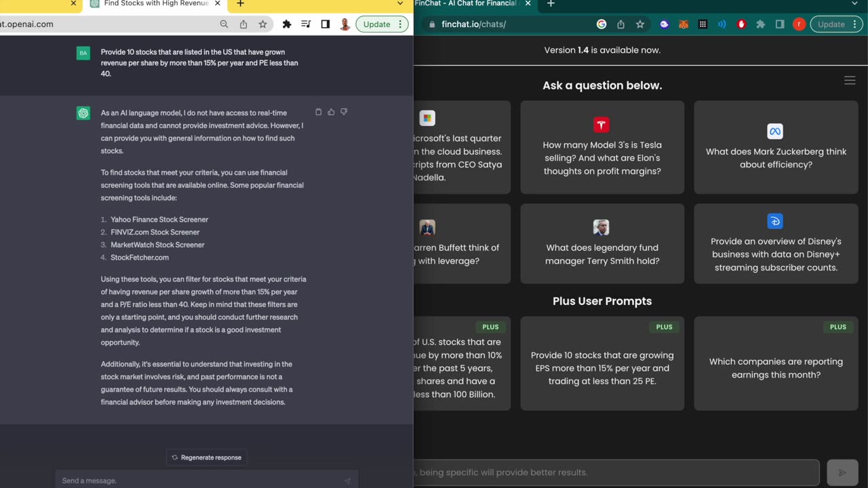Click "FINVIZ.com Stock Screener" list item
The image size is (868, 488).
(x=155, y=232)
